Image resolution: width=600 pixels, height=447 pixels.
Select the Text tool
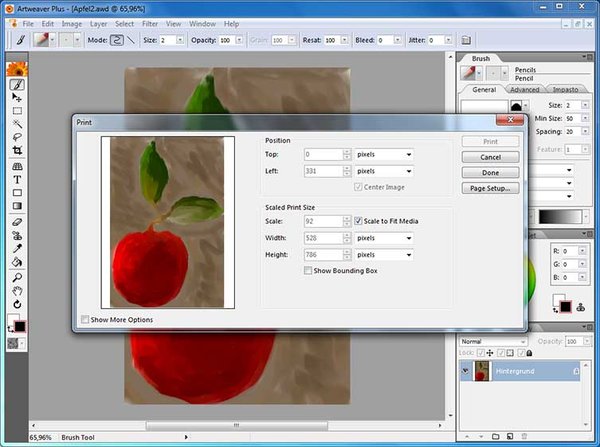coord(17,178)
